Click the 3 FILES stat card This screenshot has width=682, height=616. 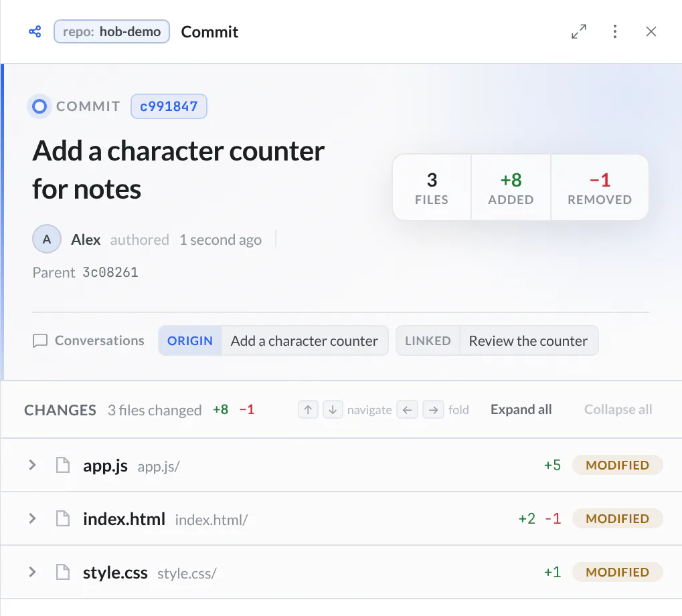point(432,187)
